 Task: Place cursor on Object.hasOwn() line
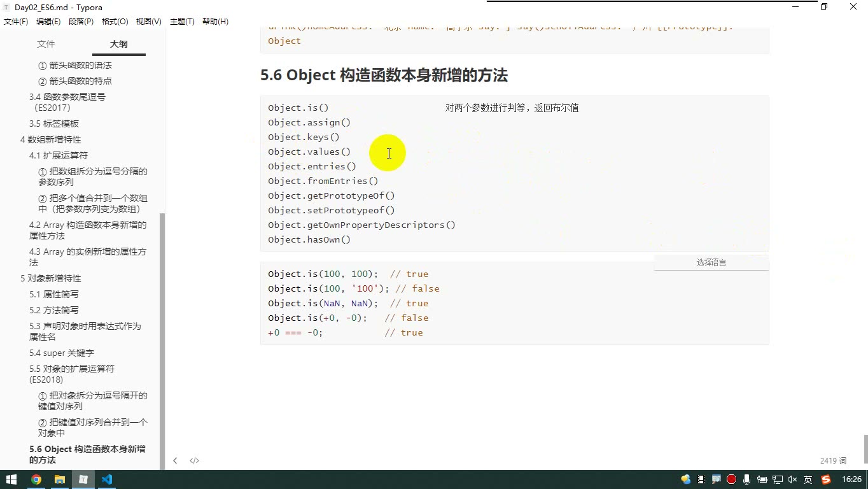pos(309,239)
